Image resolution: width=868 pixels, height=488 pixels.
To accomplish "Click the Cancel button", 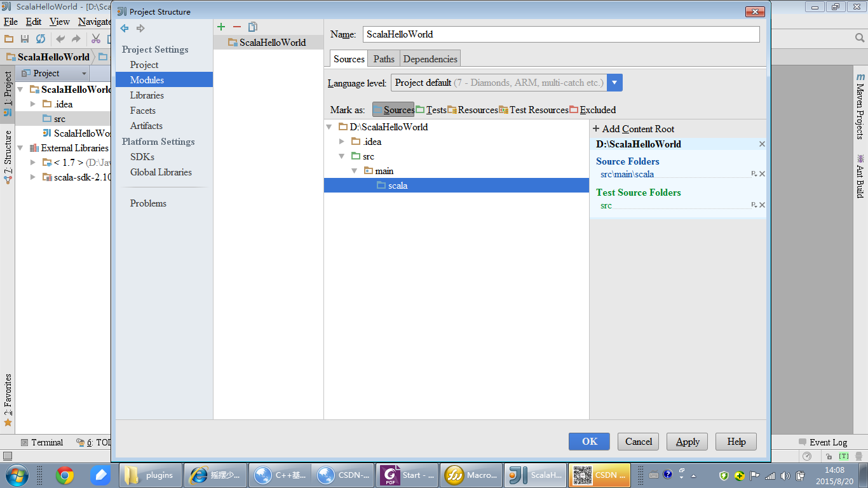I will [639, 442].
